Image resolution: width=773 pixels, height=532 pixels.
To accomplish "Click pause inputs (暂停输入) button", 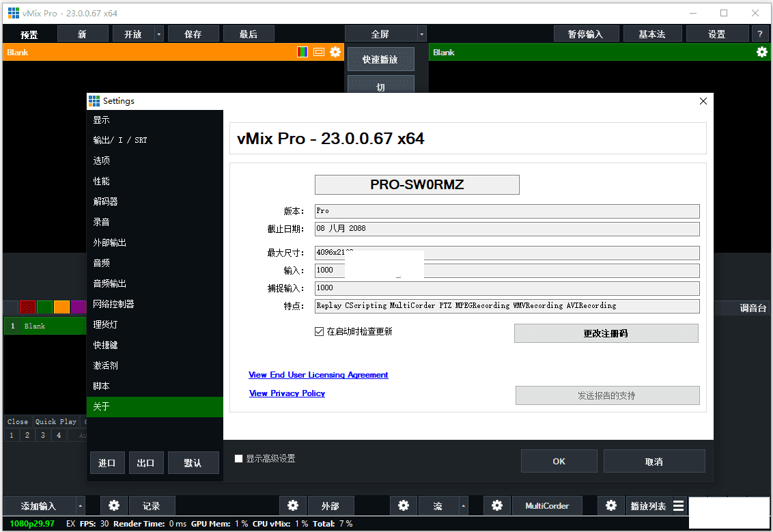I will pos(586,34).
